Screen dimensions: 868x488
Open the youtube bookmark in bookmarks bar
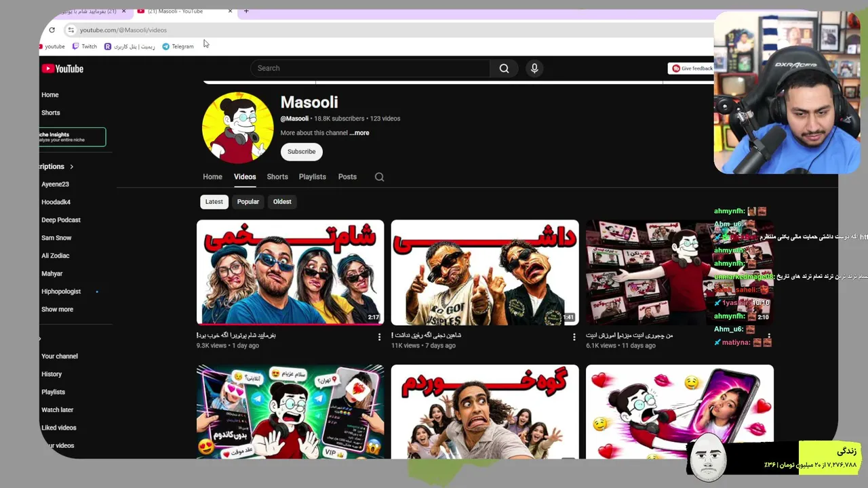coord(52,47)
